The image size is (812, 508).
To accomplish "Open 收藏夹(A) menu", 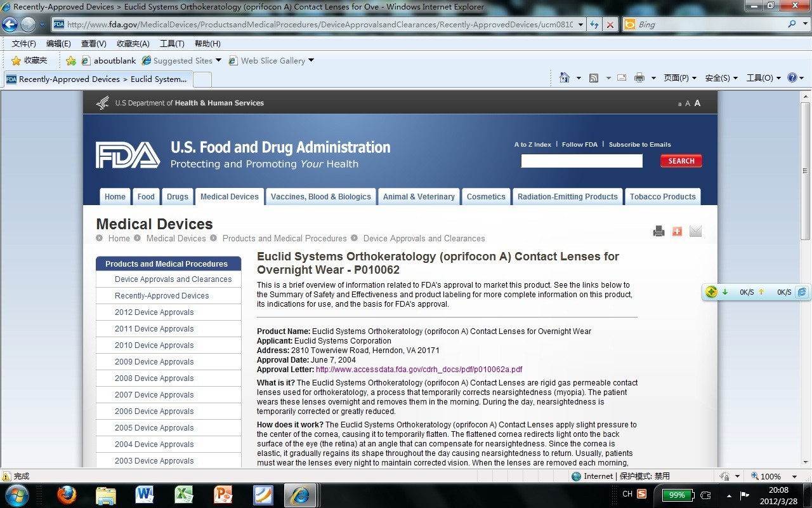I will [133, 44].
